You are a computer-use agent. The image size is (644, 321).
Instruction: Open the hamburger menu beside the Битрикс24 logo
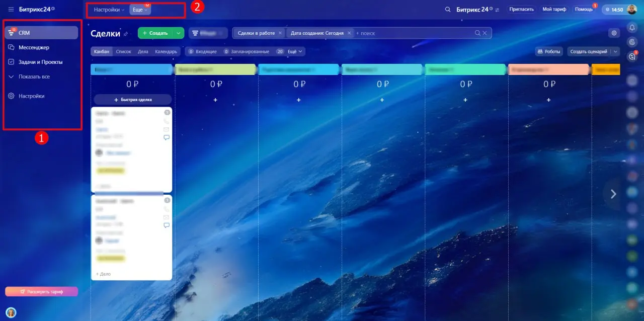(x=11, y=9)
